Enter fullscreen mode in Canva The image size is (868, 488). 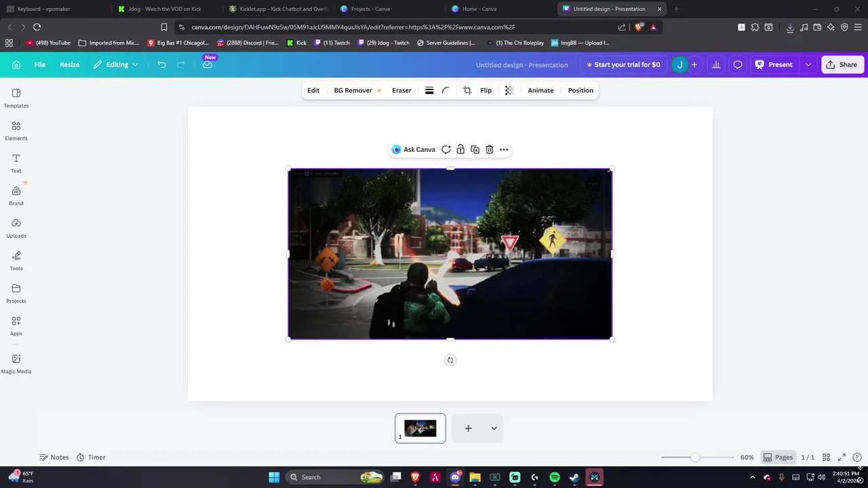(842, 457)
